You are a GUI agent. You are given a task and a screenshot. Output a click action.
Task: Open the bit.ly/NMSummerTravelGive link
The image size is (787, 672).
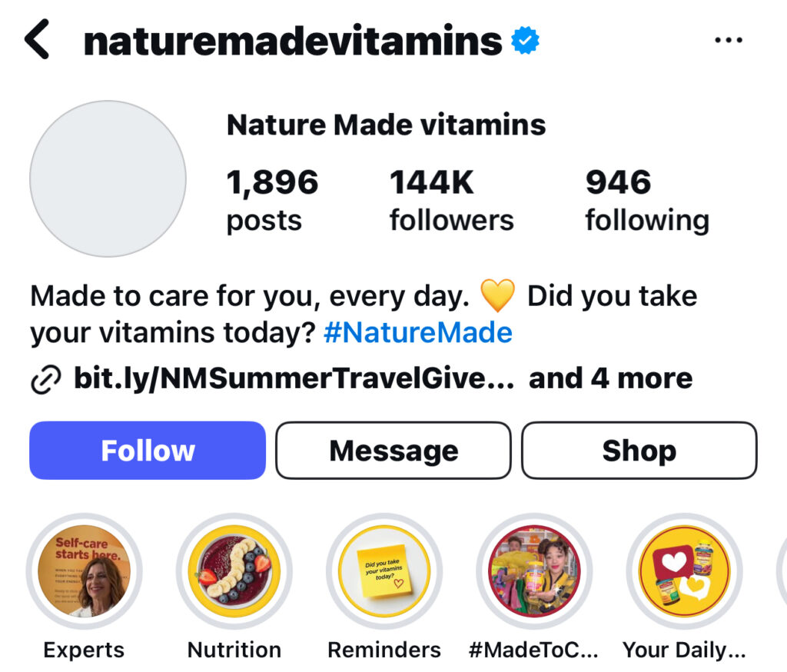(x=294, y=378)
